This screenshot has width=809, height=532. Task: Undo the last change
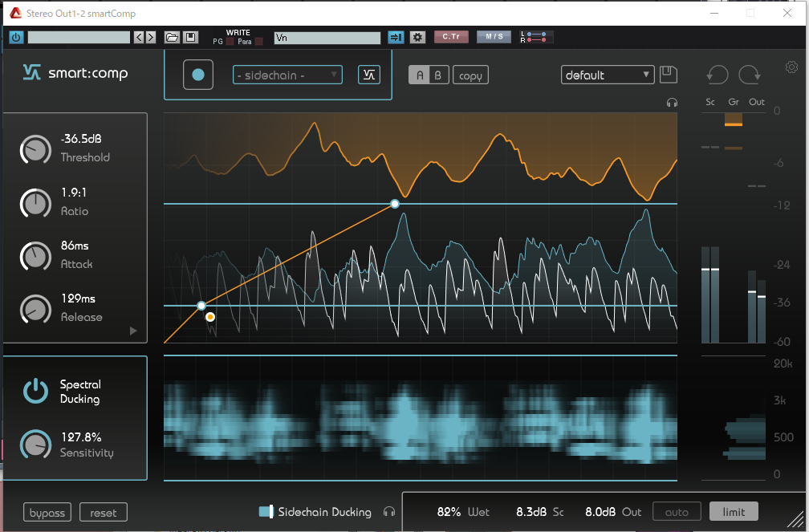click(x=718, y=75)
